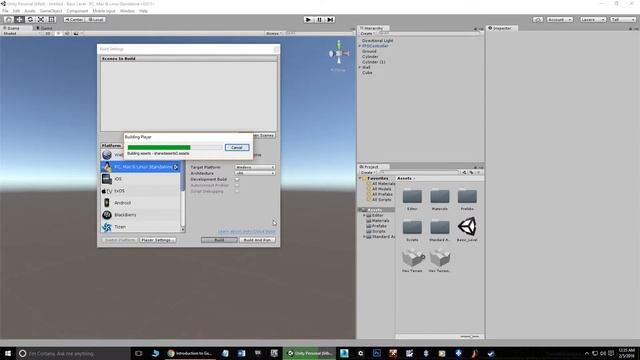Open the File menu
The height and width of the screenshot is (360, 640).
(5, 11)
